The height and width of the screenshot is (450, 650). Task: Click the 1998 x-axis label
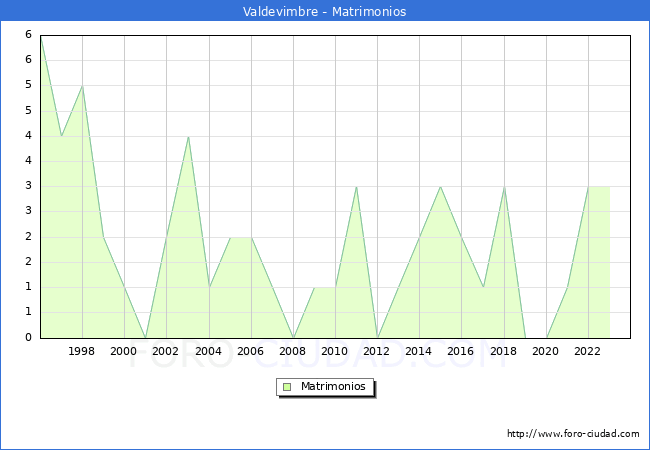point(81,351)
